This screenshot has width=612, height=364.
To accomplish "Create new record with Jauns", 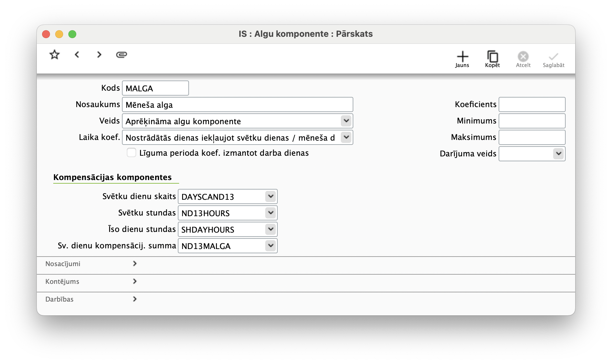I will [462, 59].
